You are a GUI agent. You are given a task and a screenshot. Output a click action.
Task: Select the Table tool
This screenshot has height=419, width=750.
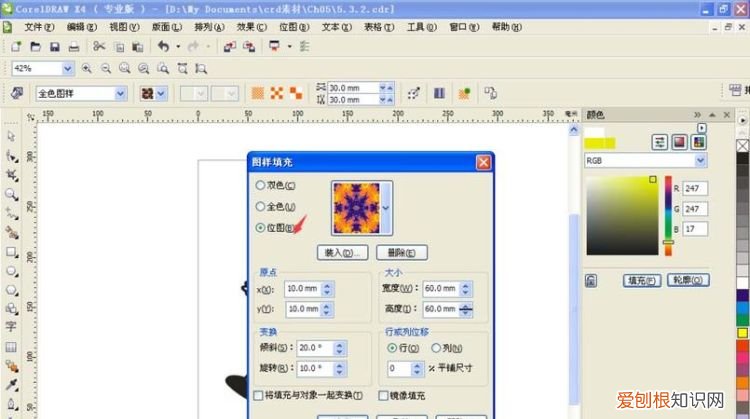click(x=11, y=347)
